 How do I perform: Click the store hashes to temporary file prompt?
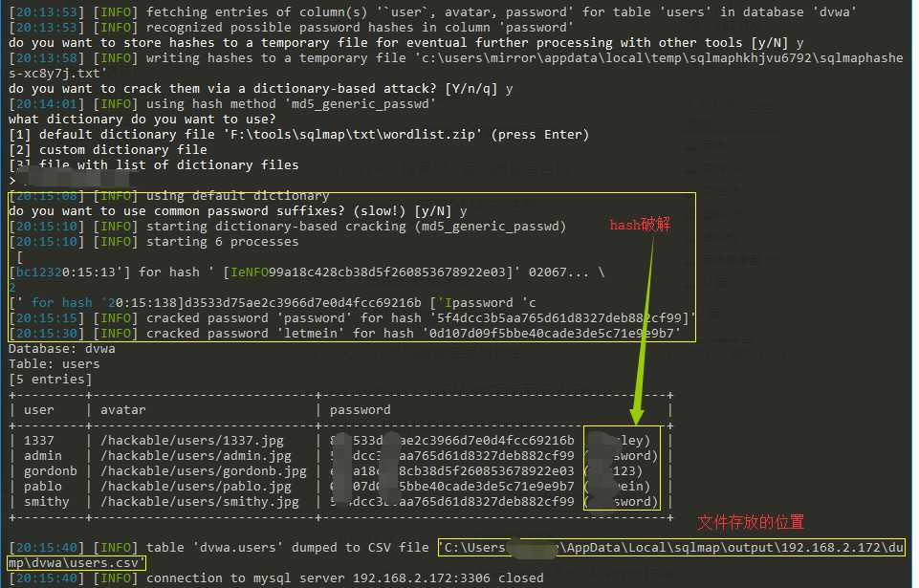coord(405,43)
